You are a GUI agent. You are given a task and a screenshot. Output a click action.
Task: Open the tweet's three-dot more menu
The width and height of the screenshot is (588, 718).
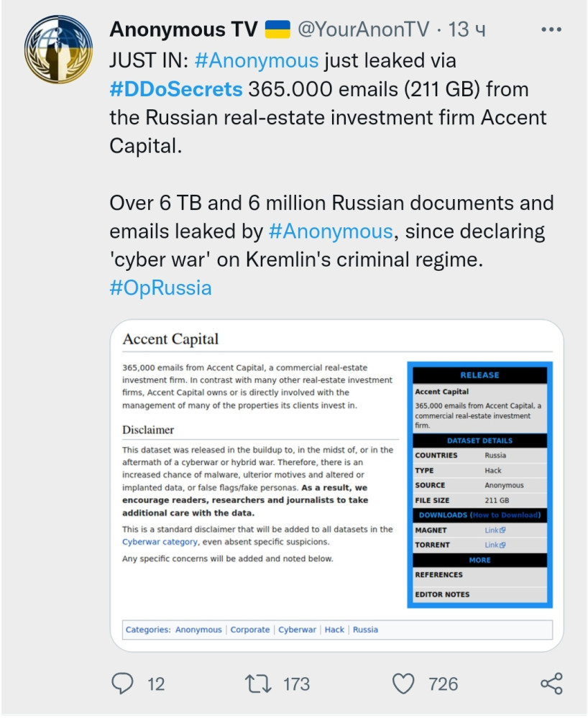coord(551,30)
